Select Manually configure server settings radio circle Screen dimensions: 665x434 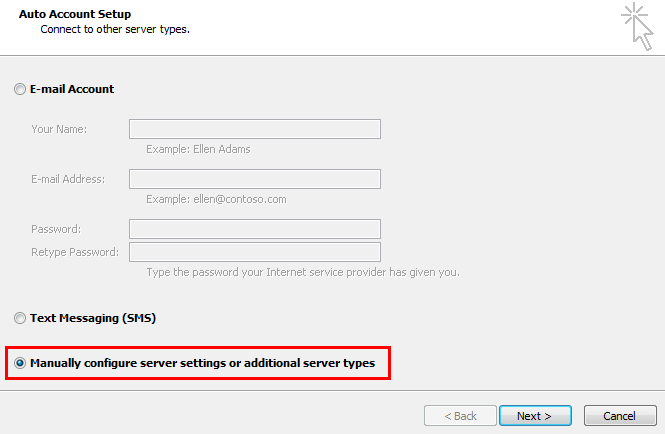tap(20, 363)
